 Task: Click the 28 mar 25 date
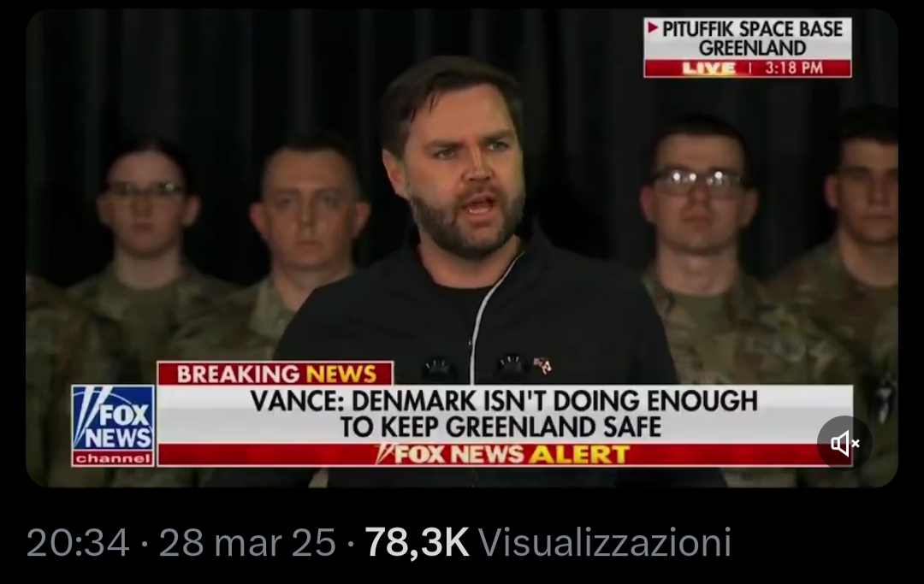[x=247, y=541]
